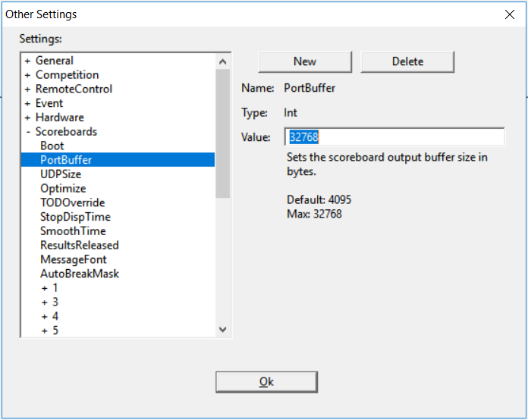Click the 'Sets the scoreboard output buffer size' description
The width and height of the screenshot is (528, 420).
coord(387,165)
